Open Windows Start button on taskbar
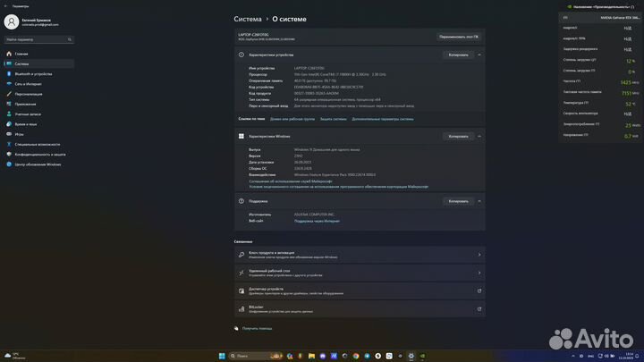This screenshot has height=362, width=644. pyautogui.click(x=222, y=356)
